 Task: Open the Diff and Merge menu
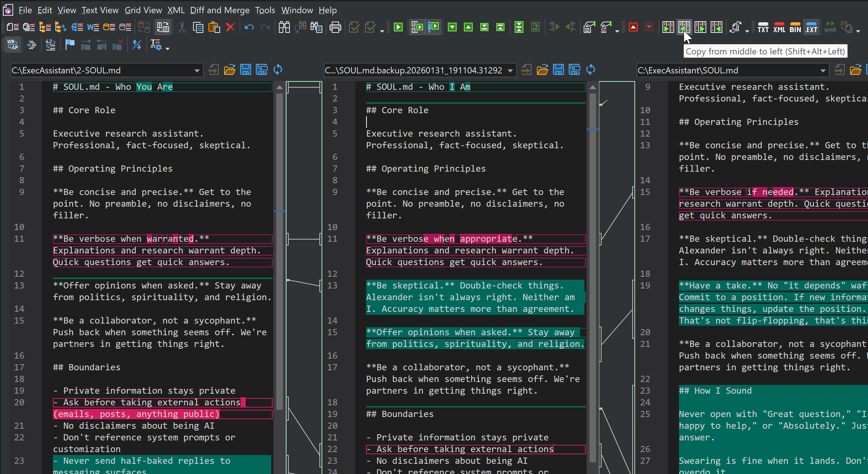click(x=220, y=10)
